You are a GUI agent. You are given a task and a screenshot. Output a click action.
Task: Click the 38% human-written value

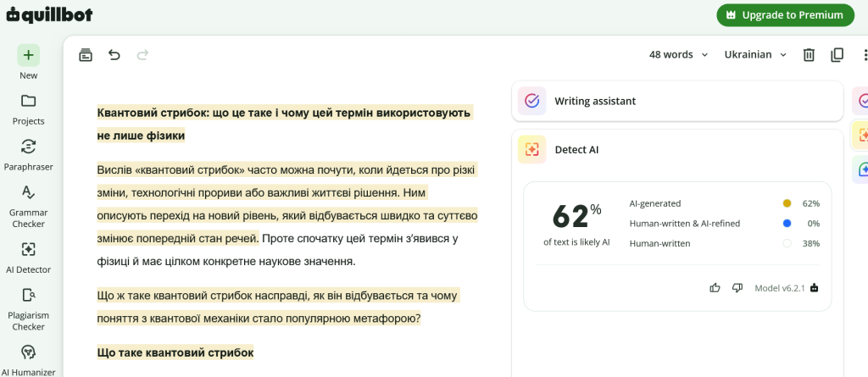[x=811, y=244]
